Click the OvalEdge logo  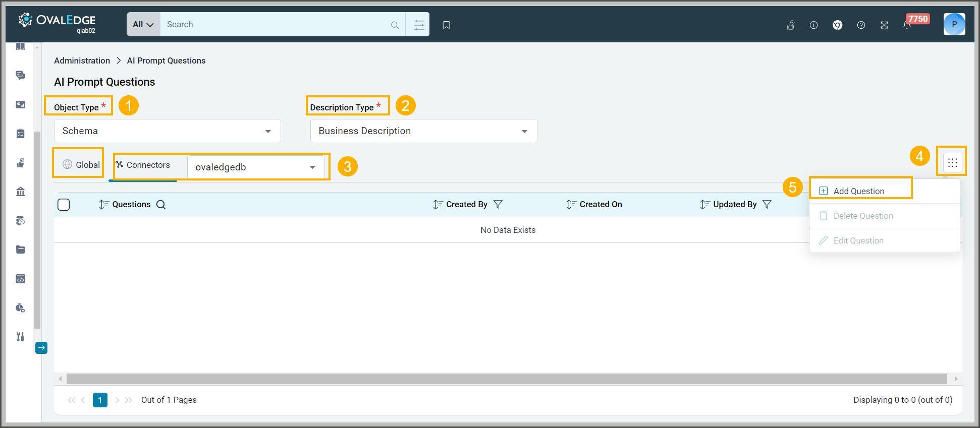57,23
